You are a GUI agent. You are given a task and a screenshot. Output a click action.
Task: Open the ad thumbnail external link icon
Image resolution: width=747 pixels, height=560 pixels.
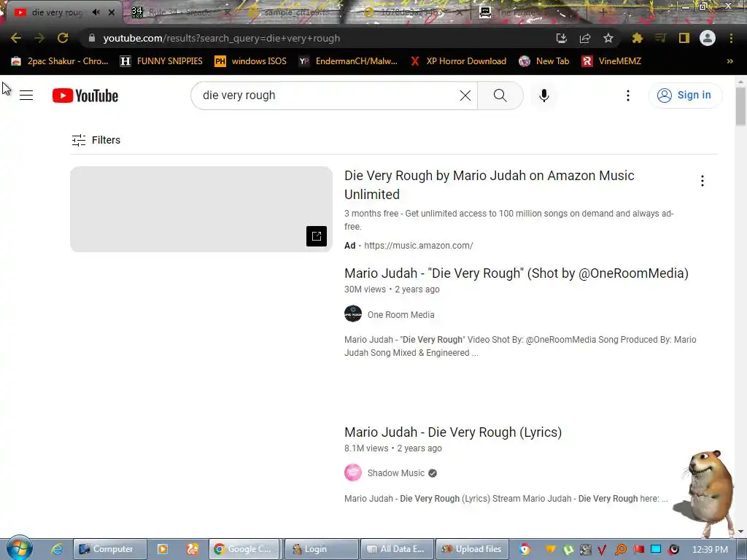[317, 236]
